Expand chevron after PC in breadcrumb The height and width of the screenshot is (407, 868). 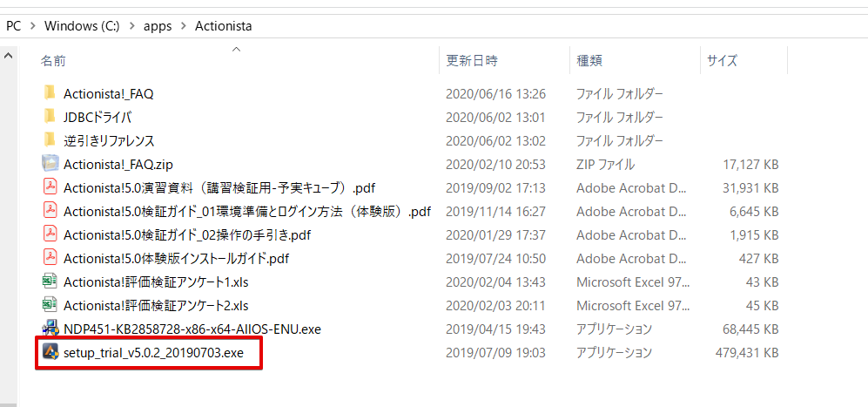tap(33, 26)
